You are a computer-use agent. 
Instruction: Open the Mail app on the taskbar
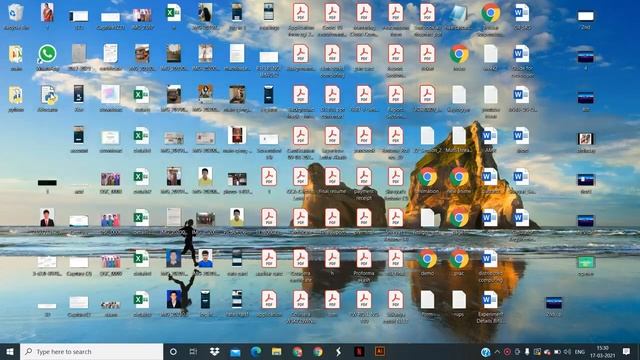tap(235, 351)
